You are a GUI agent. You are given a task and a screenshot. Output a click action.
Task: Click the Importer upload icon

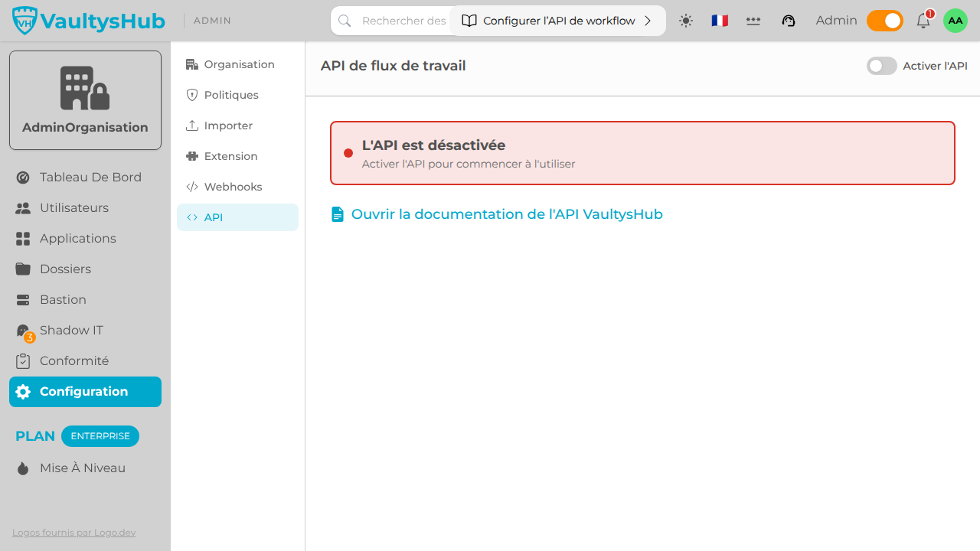(192, 126)
